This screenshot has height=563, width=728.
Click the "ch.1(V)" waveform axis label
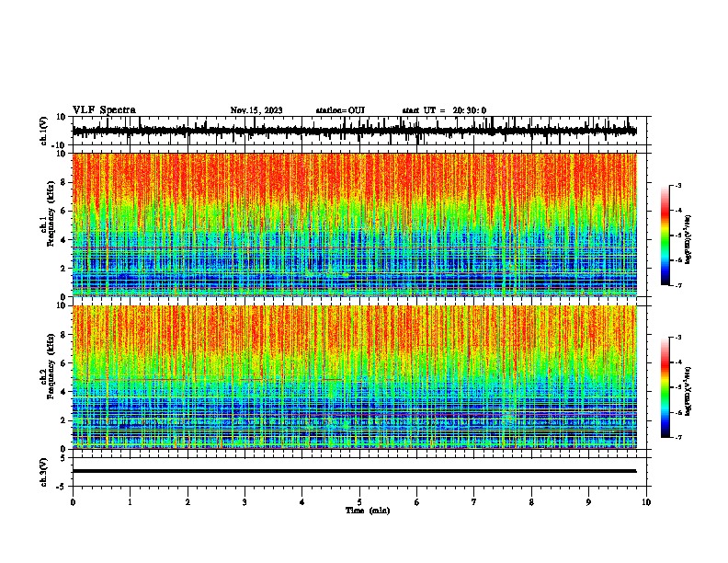[x=44, y=131]
